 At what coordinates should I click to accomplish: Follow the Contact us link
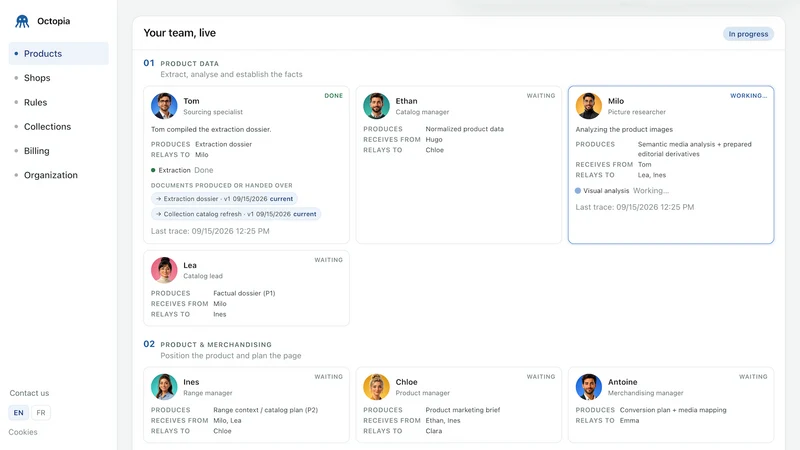(29, 393)
